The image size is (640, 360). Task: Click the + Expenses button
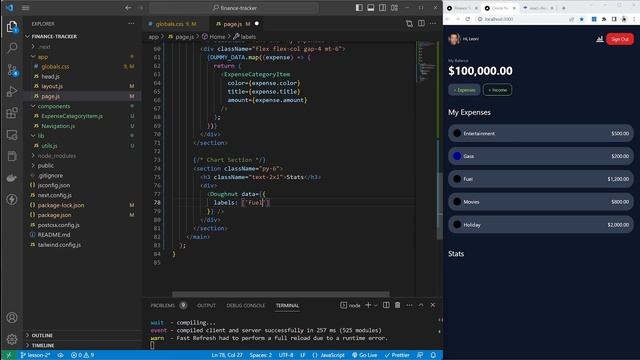point(464,90)
